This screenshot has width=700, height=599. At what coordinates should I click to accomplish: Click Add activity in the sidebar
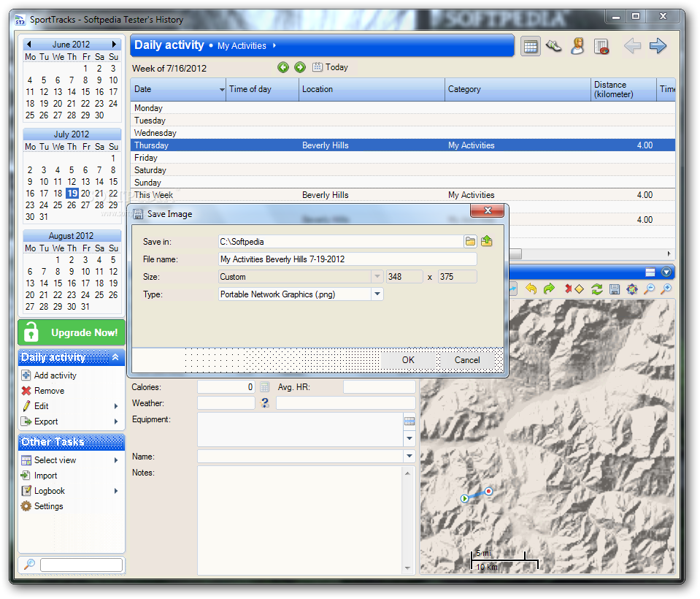pos(55,375)
